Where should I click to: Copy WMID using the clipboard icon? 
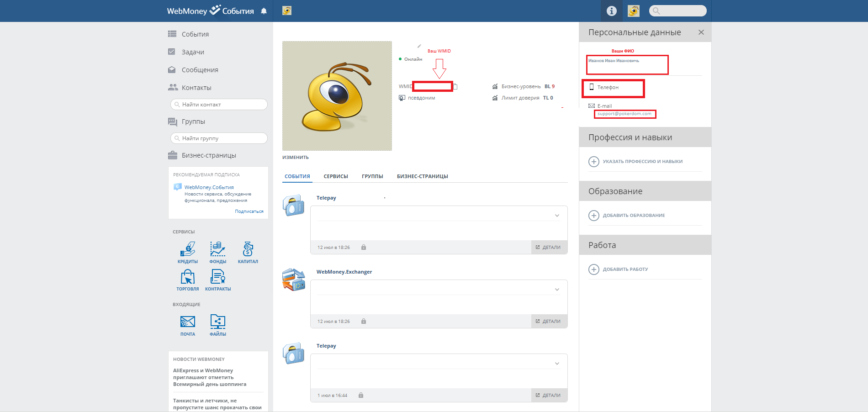455,86
